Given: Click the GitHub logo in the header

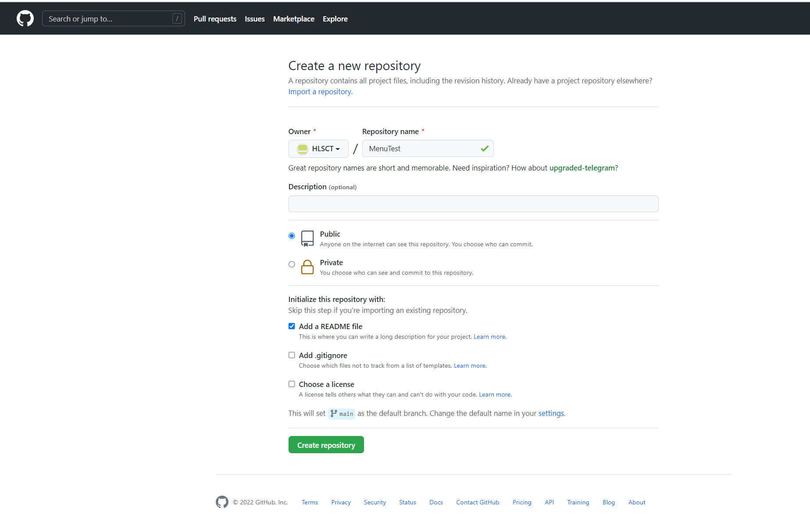Looking at the screenshot, I should [25, 18].
